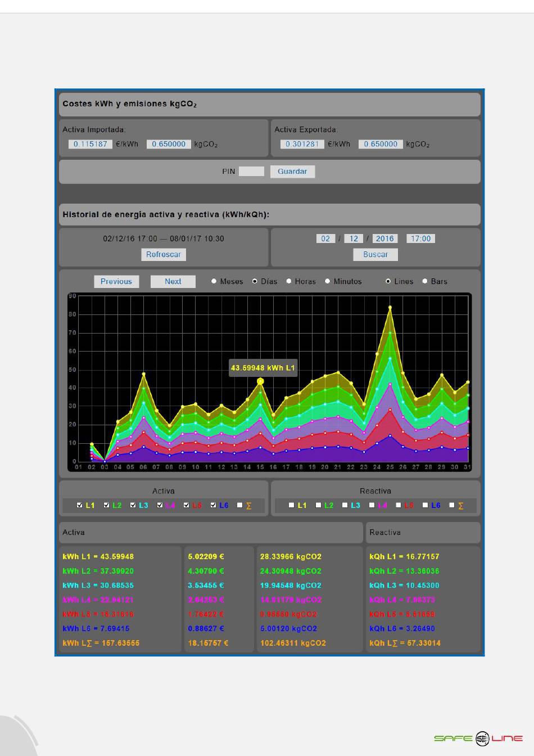Edit Activa Exportada €/kWh value 0.301281
The height and width of the screenshot is (756, 534).
[302, 144]
